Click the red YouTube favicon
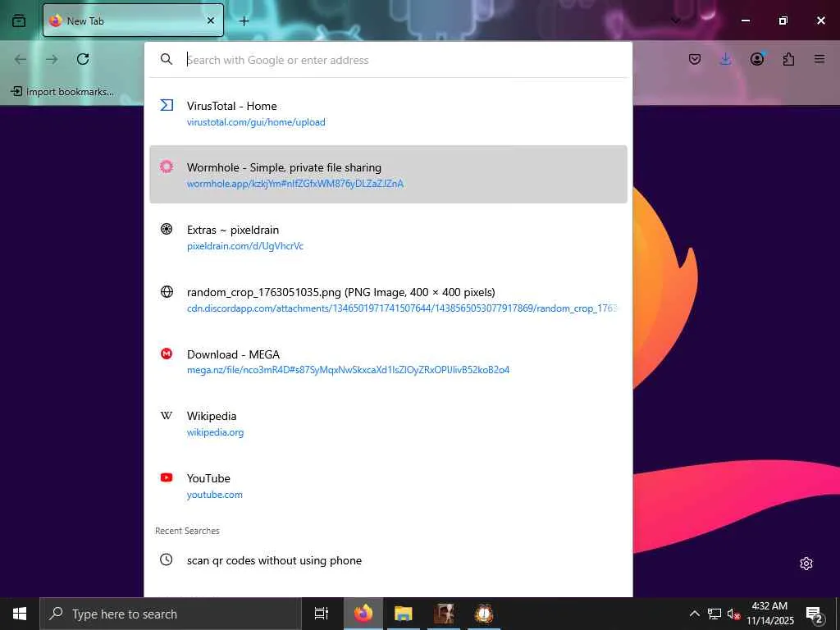Screen dimensions: 840x630 point(167,477)
